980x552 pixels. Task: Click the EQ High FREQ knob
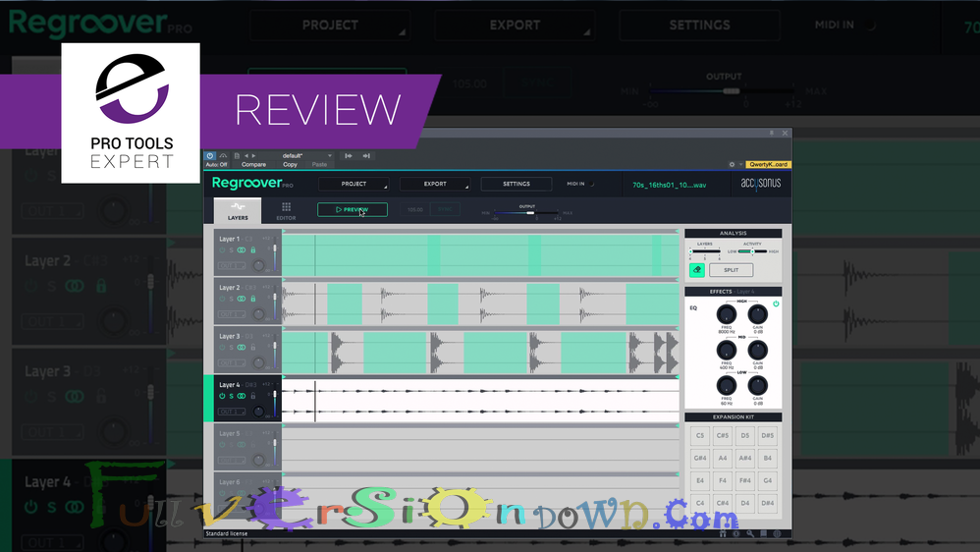(727, 314)
